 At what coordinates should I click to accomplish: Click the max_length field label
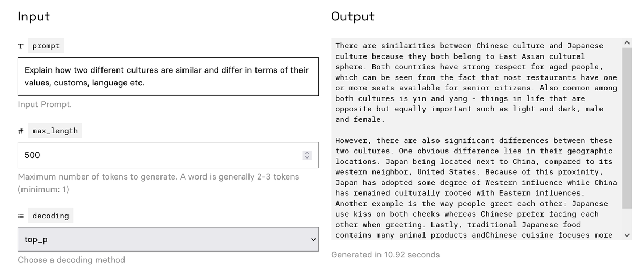click(55, 131)
